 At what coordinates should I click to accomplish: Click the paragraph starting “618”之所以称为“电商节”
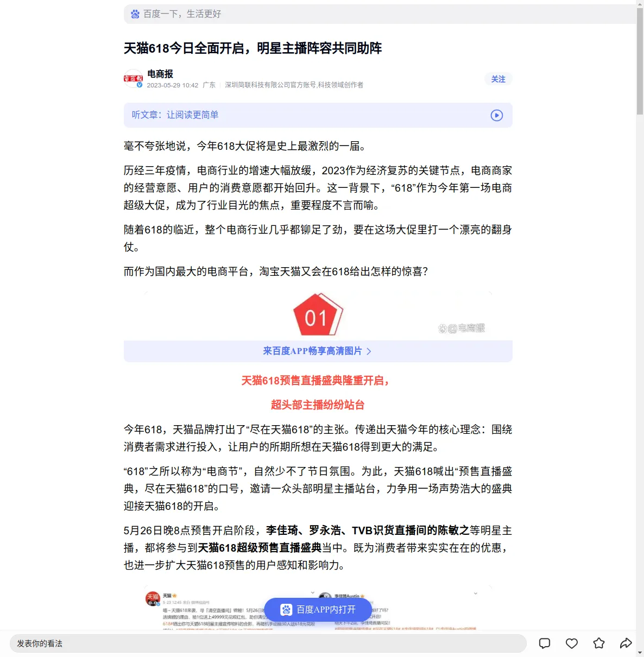[x=318, y=489]
